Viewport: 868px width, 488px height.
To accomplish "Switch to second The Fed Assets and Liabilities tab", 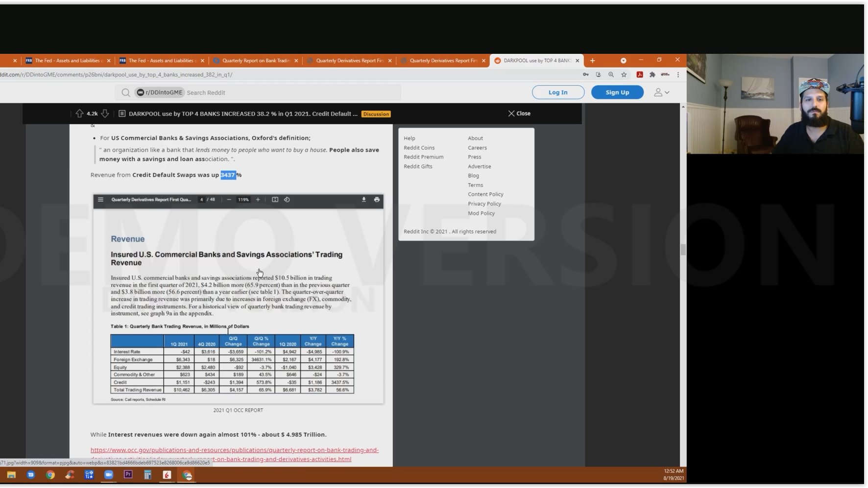I will click(162, 61).
